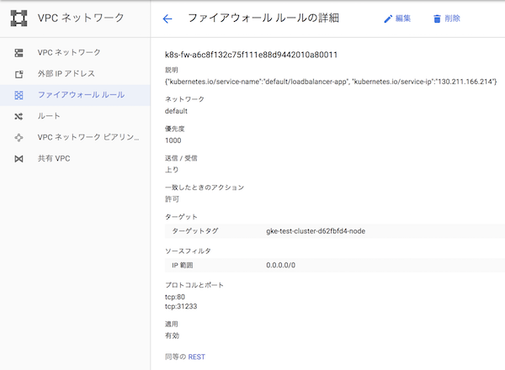Click the ファイアウォール ルール sidebar icon
The image size is (505, 370).
19,95
